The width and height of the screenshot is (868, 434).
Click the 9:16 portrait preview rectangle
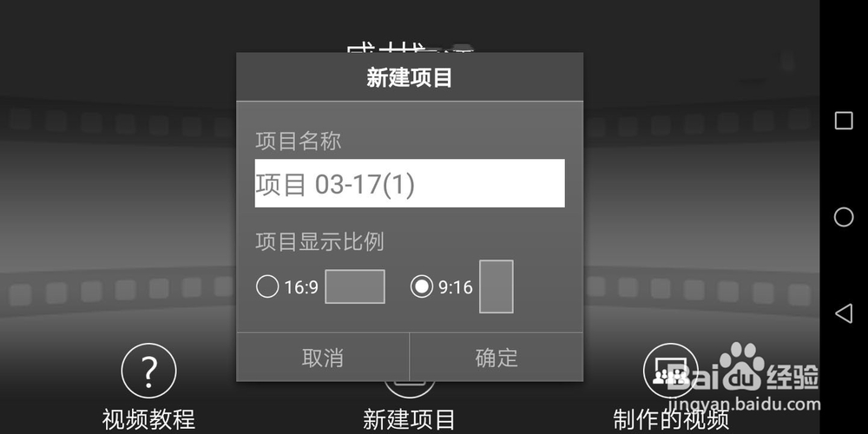[496, 286]
